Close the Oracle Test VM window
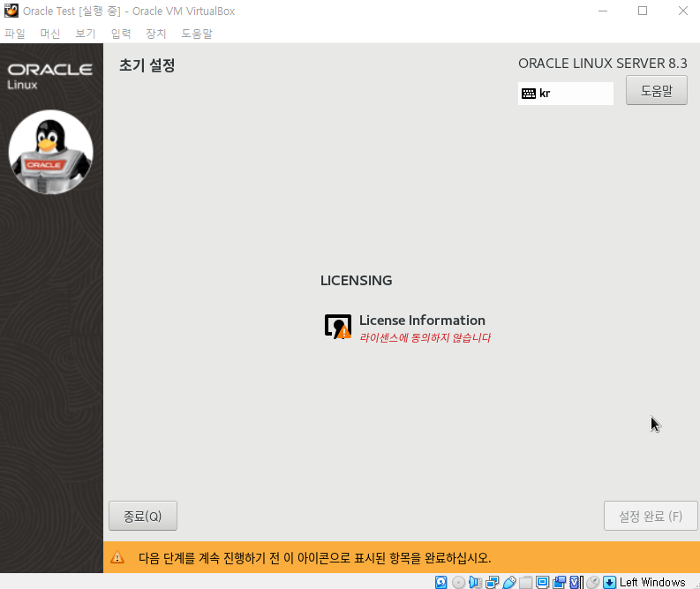 682,11
